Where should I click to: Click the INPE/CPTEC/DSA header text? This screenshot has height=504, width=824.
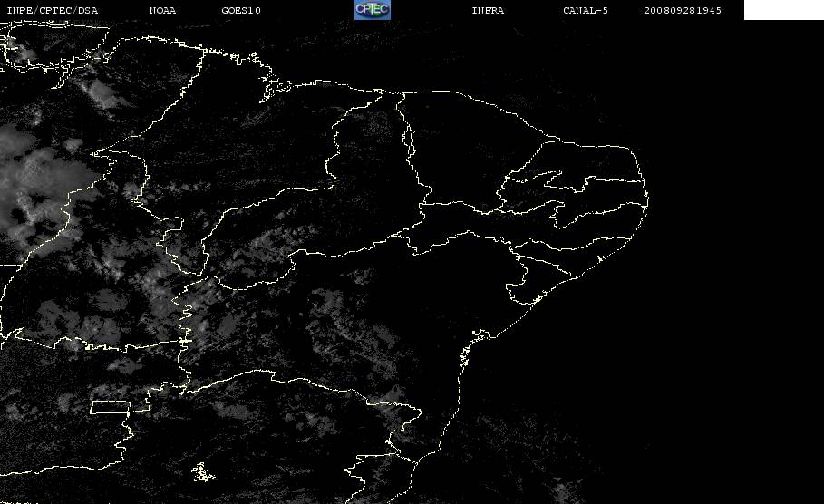click(52, 11)
